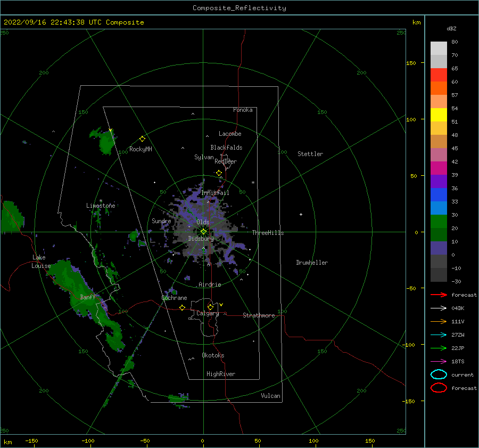The width and height of the screenshot is (479, 448).
Task: Click the HighRiver city label
Action: click(221, 374)
